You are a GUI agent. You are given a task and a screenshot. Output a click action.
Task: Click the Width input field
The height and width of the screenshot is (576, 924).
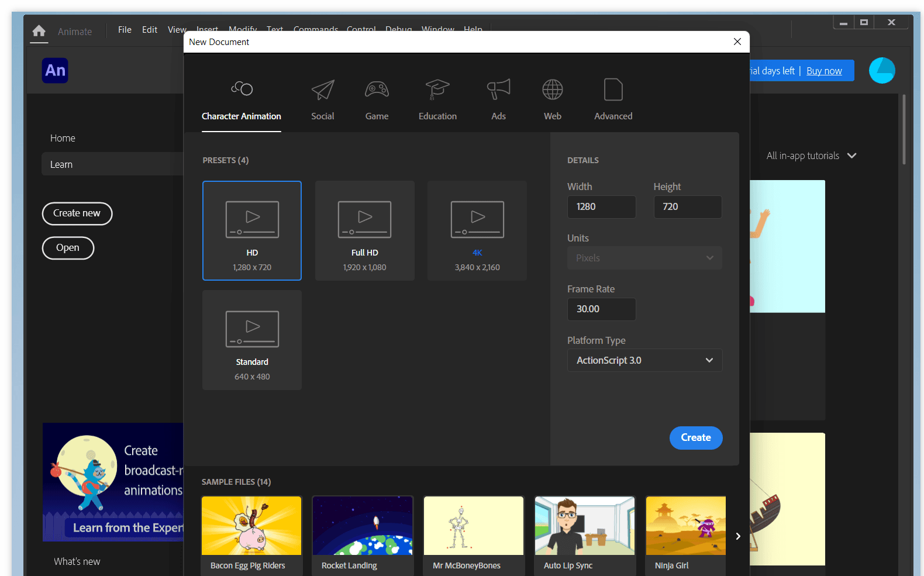coord(601,207)
